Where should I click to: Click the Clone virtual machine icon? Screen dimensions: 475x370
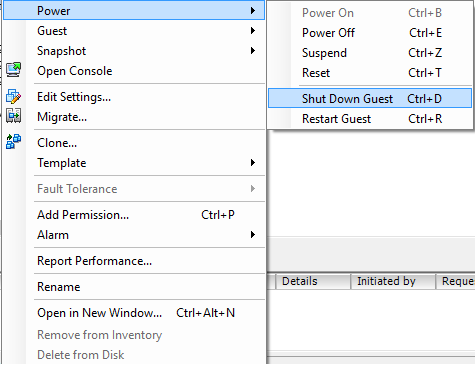[x=14, y=142]
